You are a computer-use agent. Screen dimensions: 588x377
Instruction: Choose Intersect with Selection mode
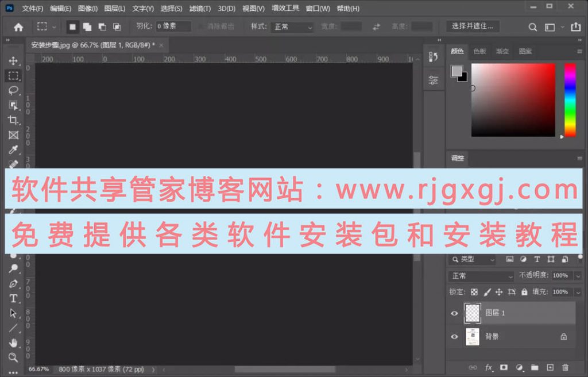click(117, 26)
